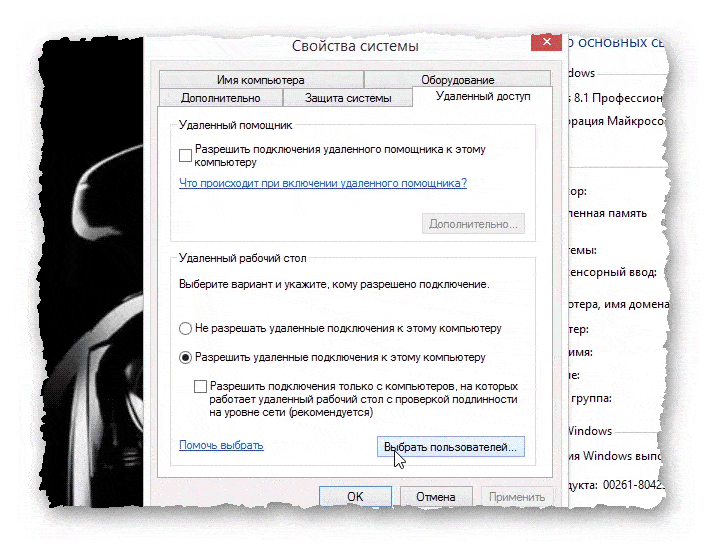
Task: Click the disabled Дополнительно... button
Action: 473,224
